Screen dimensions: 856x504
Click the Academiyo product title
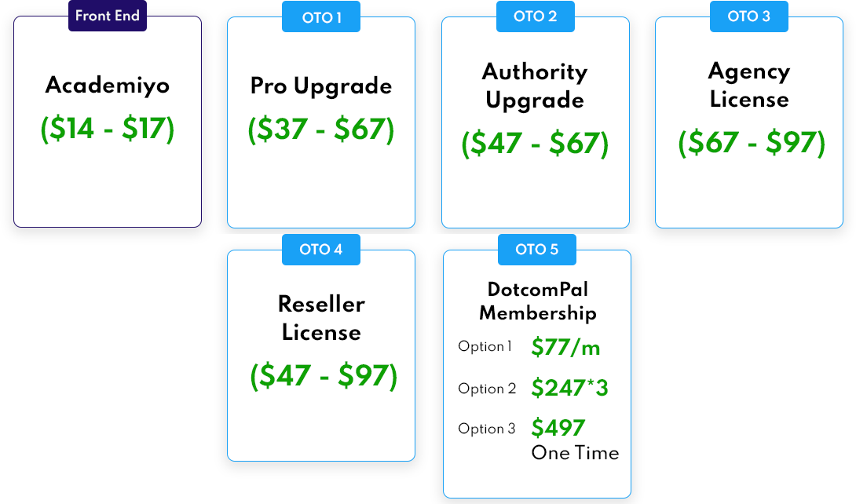pyautogui.click(x=108, y=85)
